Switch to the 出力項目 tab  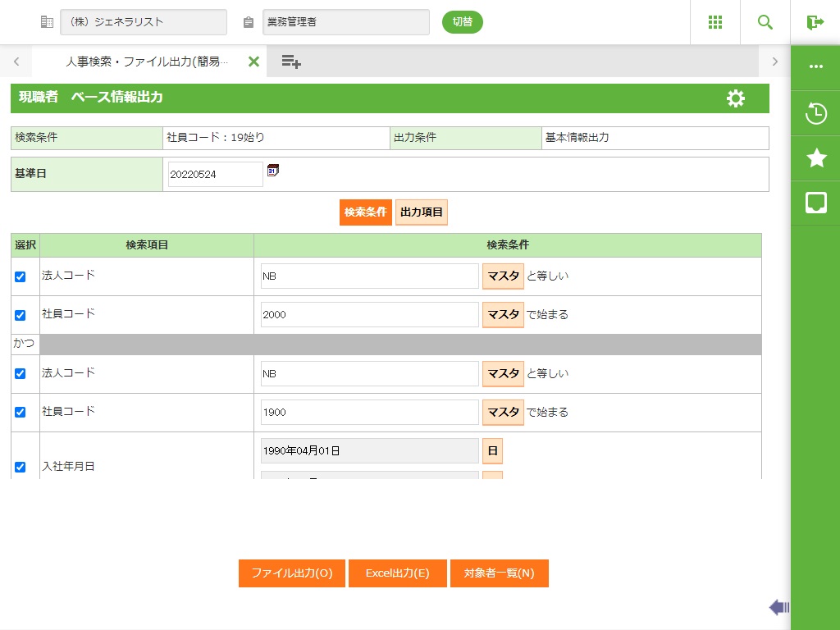pyautogui.click(x=422, y=212)
